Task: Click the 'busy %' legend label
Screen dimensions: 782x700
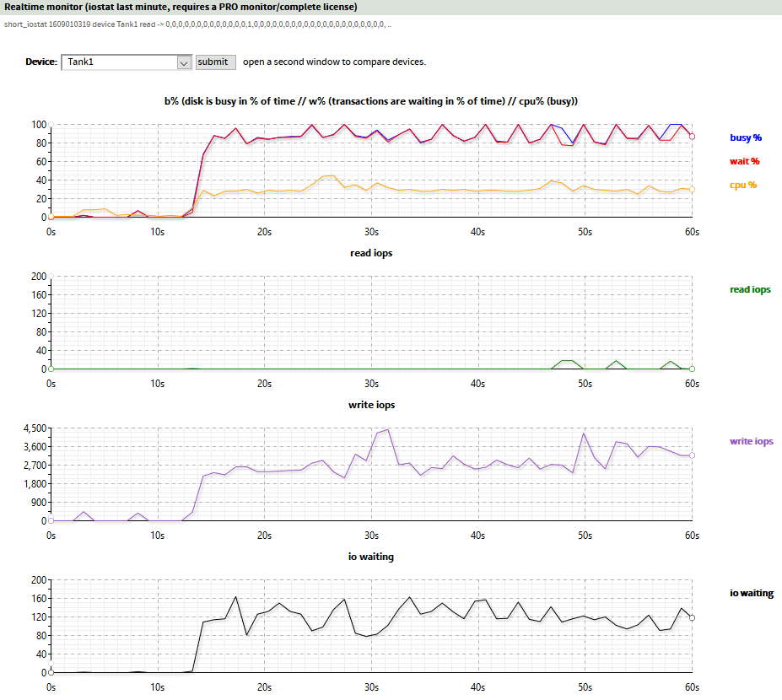Action: 746,137
